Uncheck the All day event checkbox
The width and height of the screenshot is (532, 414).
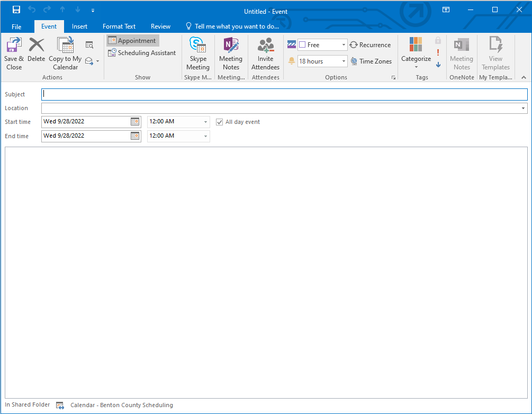pos(220,122)
